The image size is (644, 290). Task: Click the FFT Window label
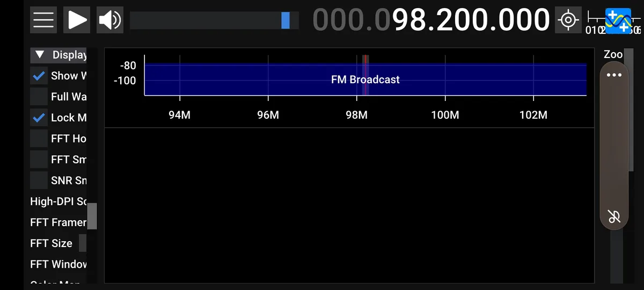tap(58, 264)
